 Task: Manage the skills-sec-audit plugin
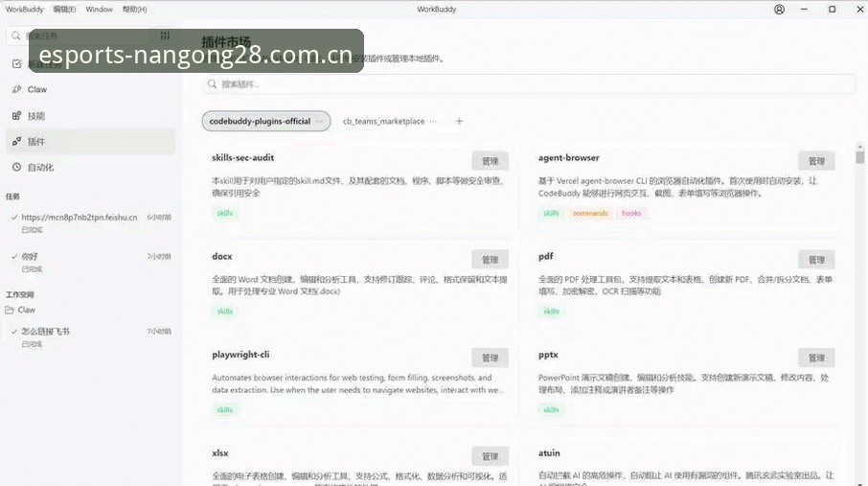coord(490,161)
